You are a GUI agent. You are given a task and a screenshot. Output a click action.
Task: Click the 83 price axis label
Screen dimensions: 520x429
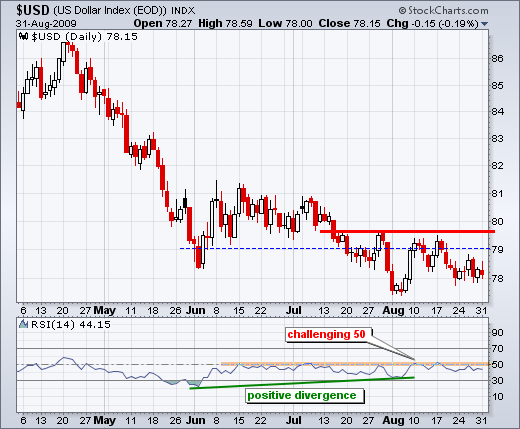[498, 138]
